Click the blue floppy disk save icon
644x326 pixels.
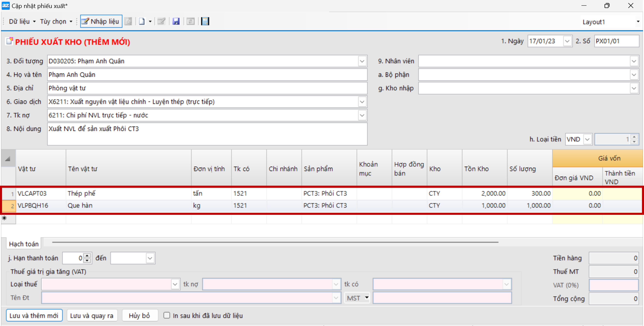176,21
